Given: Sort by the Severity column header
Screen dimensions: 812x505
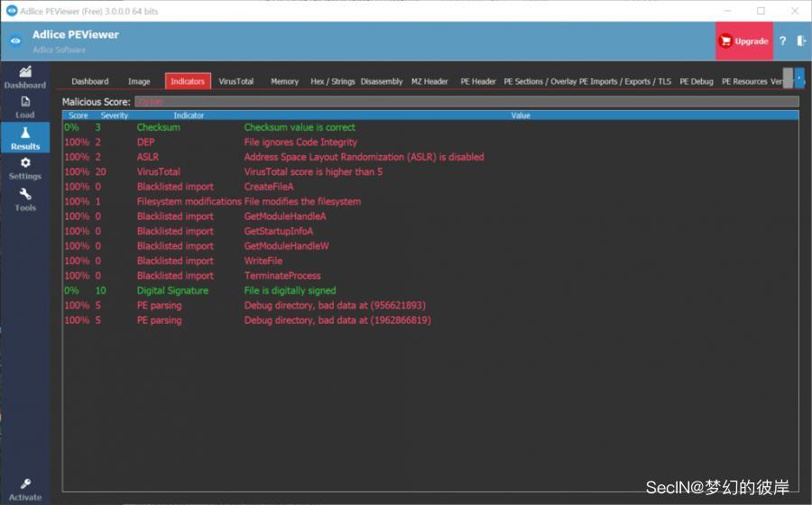Looking at the screenshot, I should coord(115,115).
